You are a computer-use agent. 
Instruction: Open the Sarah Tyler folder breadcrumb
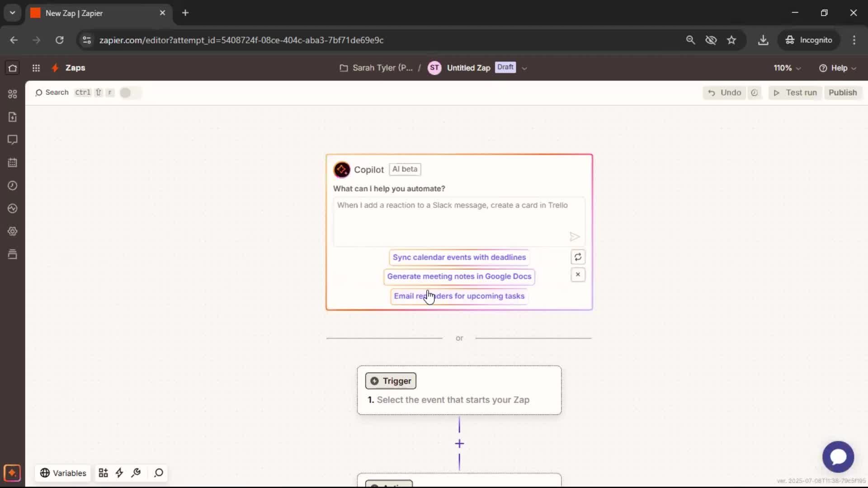point(376,68)
